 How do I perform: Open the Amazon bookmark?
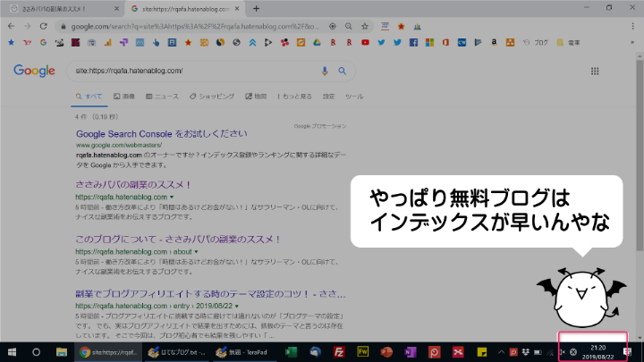[x=494, y=42]
